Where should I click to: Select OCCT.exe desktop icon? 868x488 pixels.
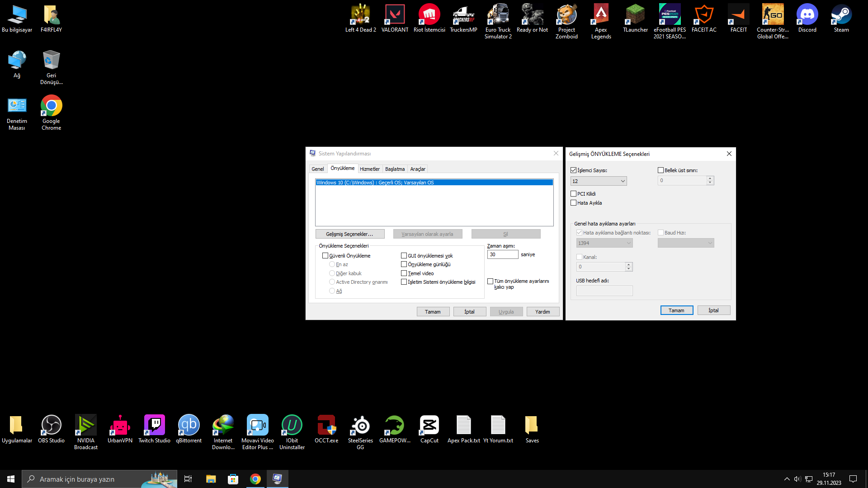[x=326, y=429]
